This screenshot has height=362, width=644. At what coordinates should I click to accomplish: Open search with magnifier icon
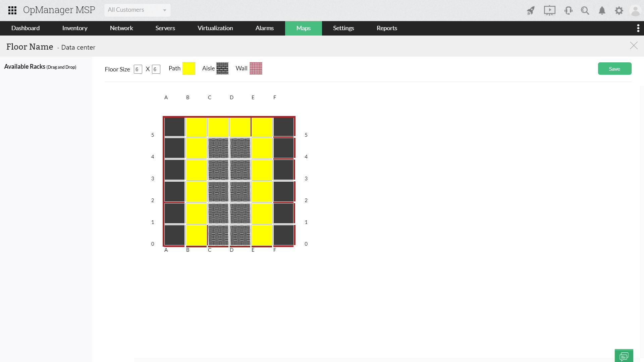click(585, 10)
